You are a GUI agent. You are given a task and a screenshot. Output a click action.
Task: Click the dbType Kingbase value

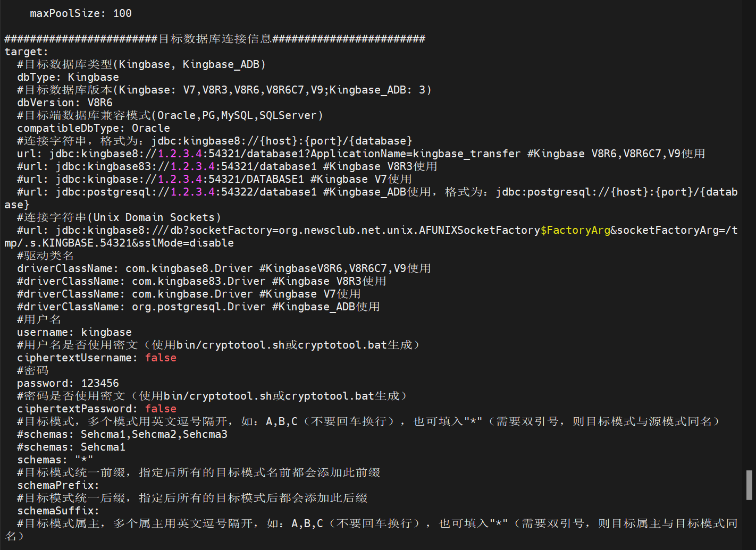tap(93, 77)
